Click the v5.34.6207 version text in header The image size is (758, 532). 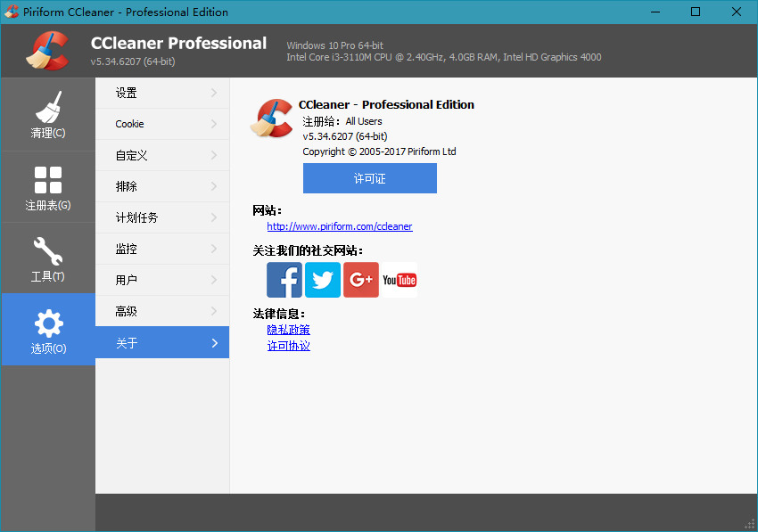pos(133,61)
